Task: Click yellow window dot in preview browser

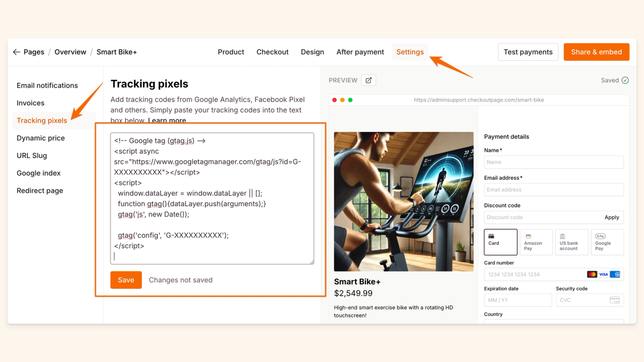Action: coord(342,100)
